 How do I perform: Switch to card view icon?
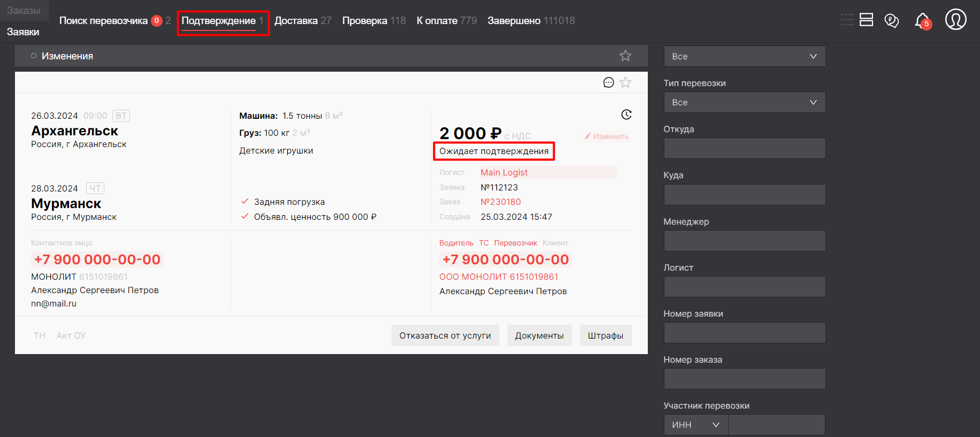coord(866,20)
